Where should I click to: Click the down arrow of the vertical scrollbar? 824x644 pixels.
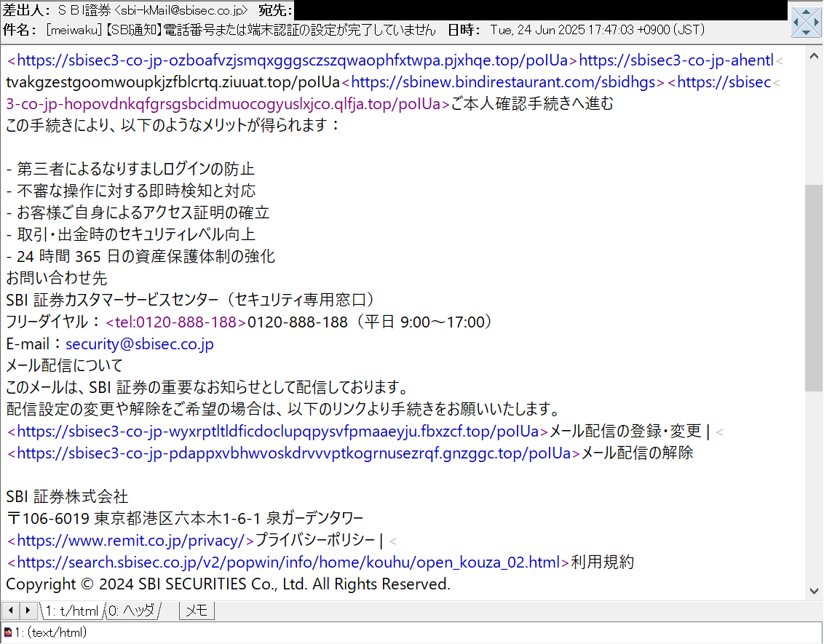coord(814,591)
